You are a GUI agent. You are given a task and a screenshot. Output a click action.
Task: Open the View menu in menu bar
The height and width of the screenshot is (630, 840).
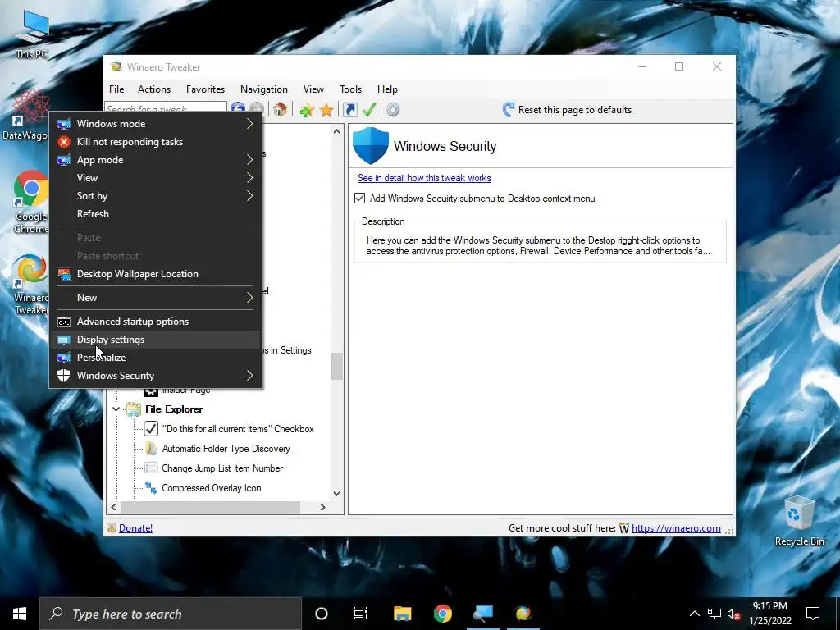coord(313,89)
